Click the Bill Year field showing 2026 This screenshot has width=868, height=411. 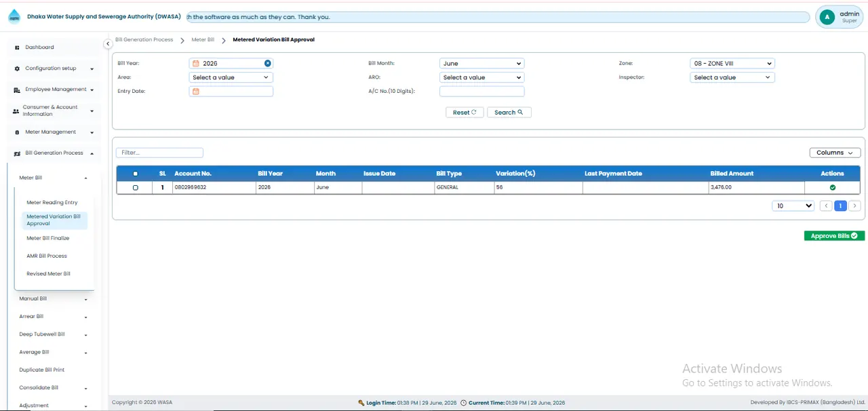coord(231,63)
